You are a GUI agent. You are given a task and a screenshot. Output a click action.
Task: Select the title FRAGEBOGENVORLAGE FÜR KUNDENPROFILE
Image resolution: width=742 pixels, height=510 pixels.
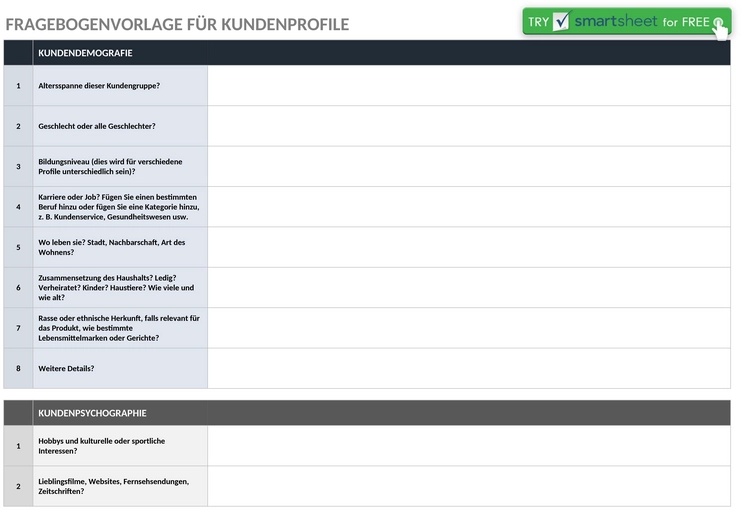[177, 25]
